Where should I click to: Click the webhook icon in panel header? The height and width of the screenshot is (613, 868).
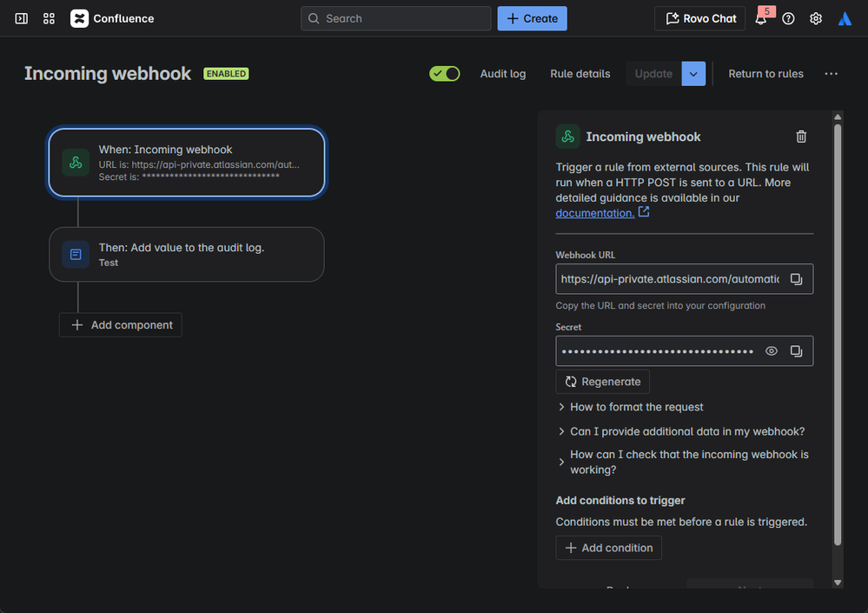pos(567,137)
